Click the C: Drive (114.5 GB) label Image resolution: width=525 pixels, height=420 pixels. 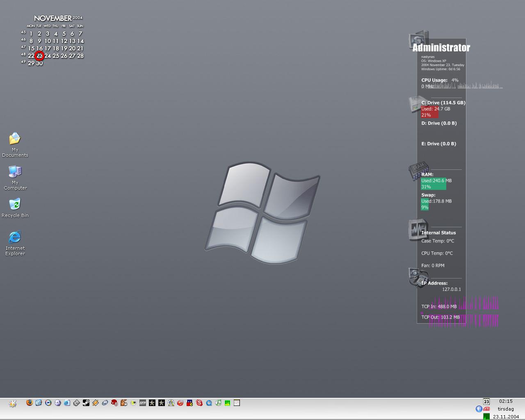[443, 103]
